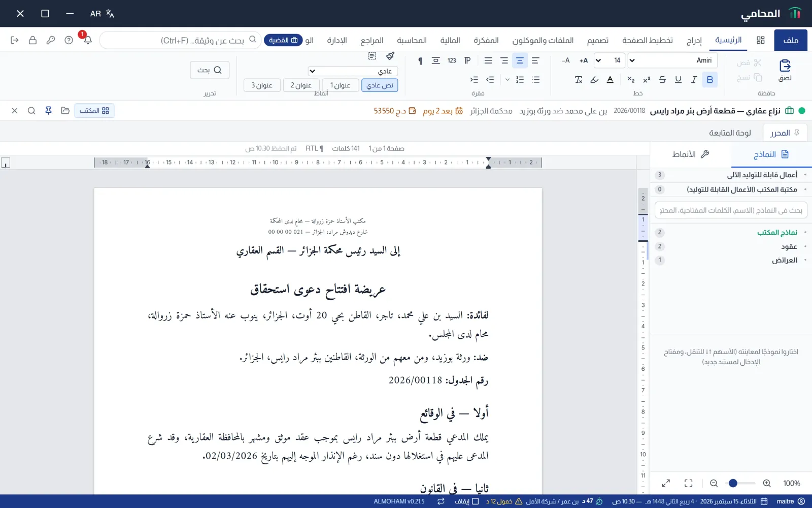
Task: Click the lock icon in the top bar
Action: (32, 40)
